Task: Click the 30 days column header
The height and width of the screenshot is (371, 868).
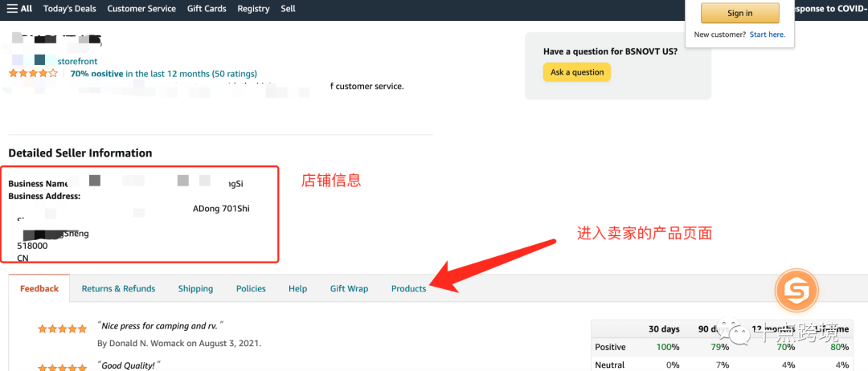Action: click(664, 329)
